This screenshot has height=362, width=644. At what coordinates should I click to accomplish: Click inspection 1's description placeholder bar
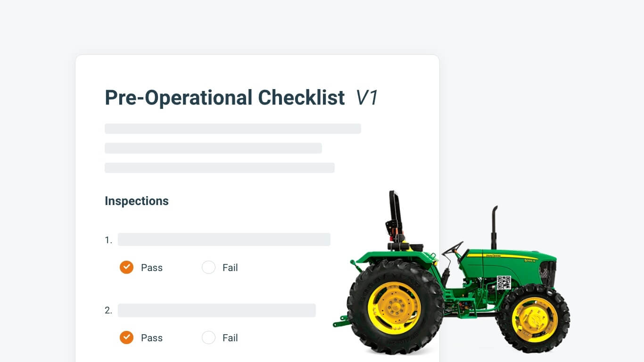tap(224, 239)
